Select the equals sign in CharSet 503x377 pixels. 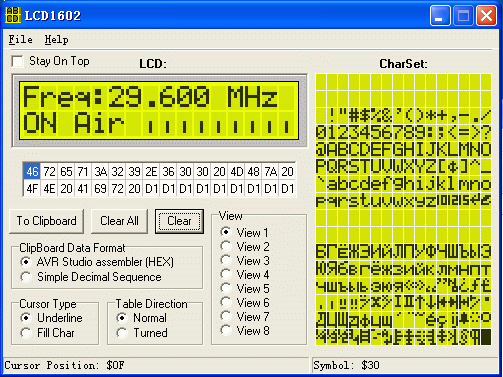(464, 133)
